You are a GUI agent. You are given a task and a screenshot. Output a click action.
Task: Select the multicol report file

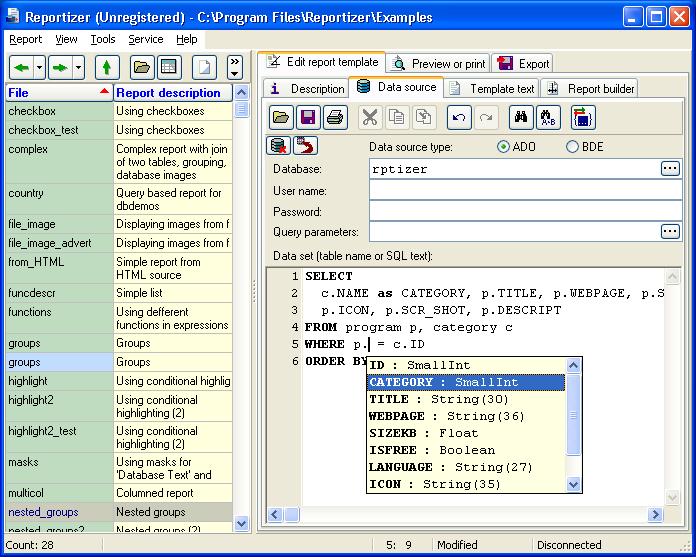click(59, 493)
